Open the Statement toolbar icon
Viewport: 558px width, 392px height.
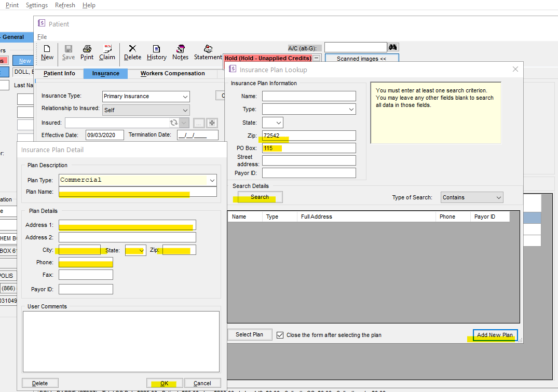click(208, 52)
